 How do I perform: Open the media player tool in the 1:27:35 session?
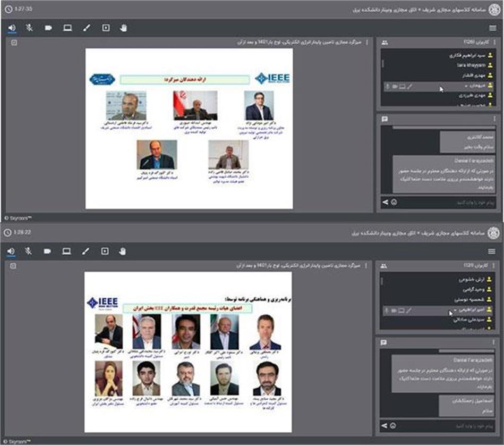[105, 28]
